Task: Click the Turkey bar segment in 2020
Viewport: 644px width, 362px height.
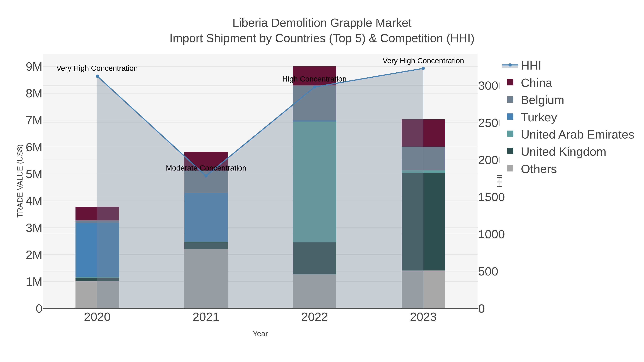Action: tap(97, 250)
